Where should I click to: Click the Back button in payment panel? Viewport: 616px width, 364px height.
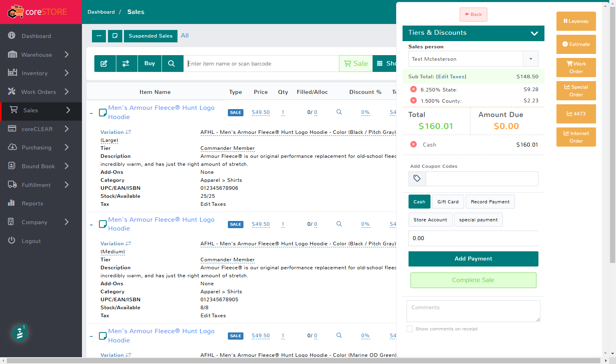(x=473, y=14)
